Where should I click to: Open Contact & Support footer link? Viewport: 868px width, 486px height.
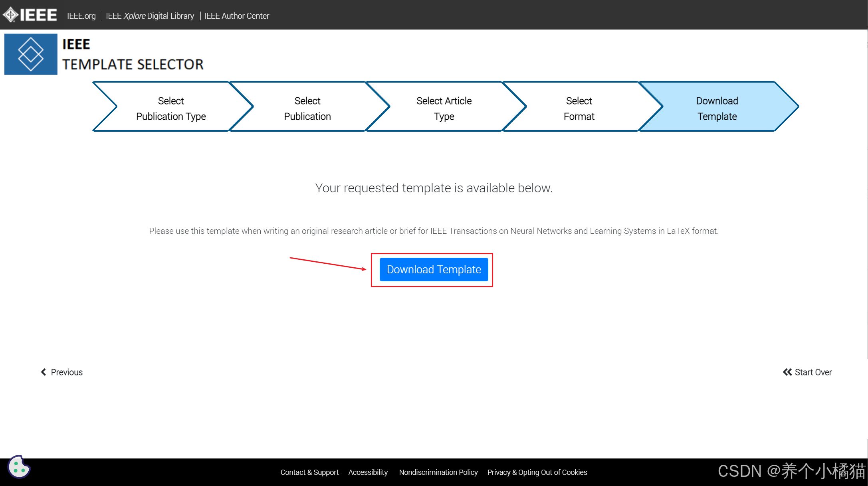click(x=309, y=472)
